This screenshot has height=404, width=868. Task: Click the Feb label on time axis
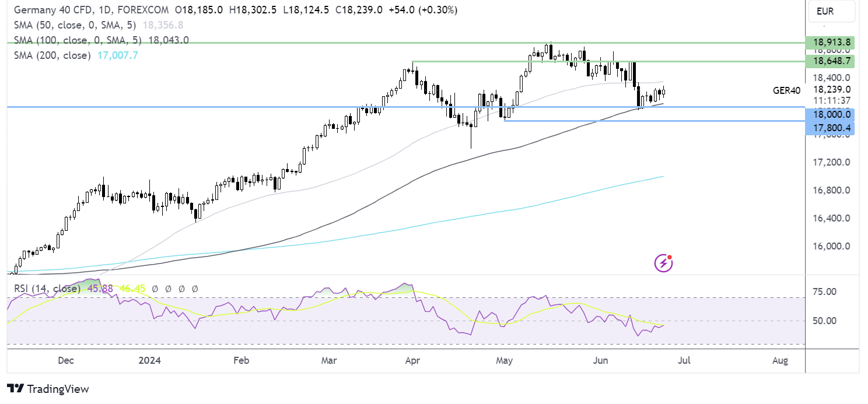point(241,361)
